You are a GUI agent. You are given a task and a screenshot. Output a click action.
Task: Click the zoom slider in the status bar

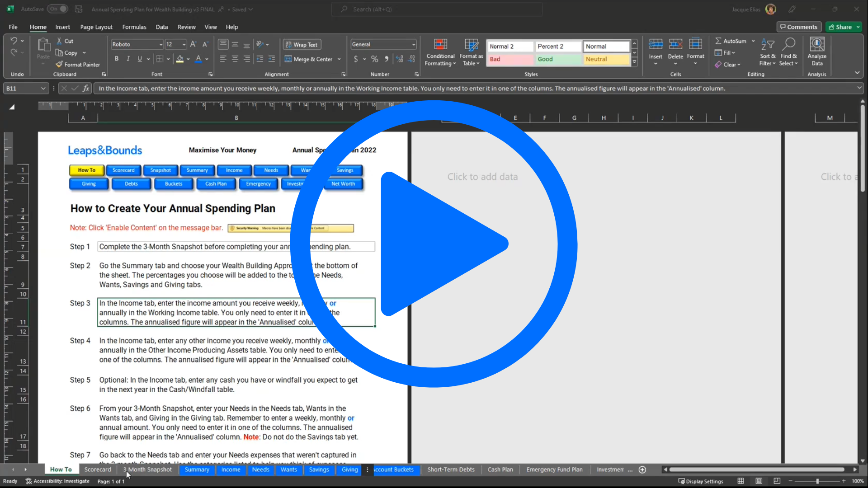click(817, 481)
